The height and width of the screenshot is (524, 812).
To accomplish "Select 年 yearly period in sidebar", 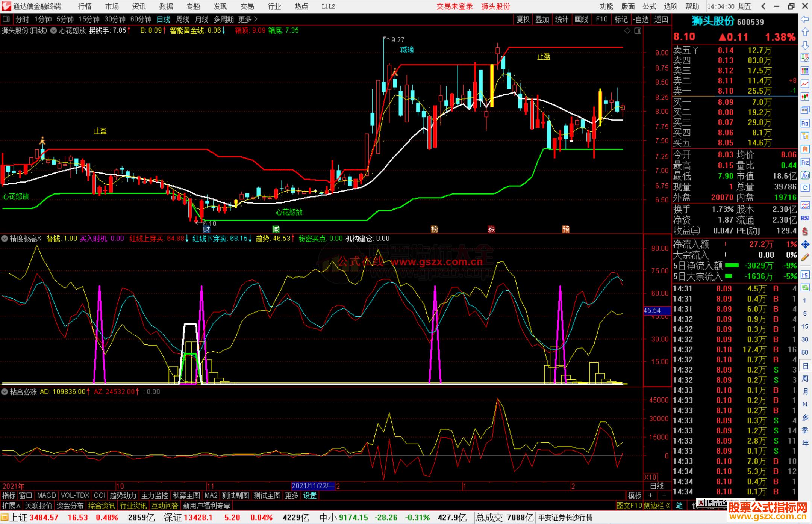I will (x=805, y=443).
